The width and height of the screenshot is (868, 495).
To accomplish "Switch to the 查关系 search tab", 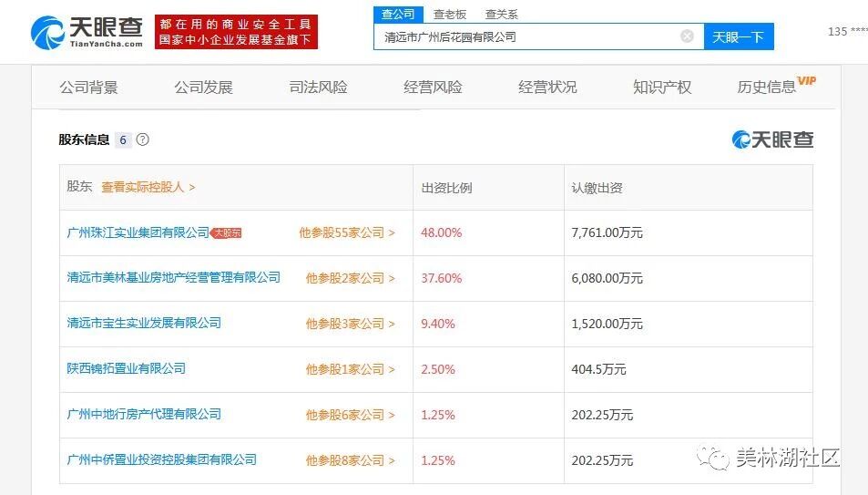I will point(501,15).
